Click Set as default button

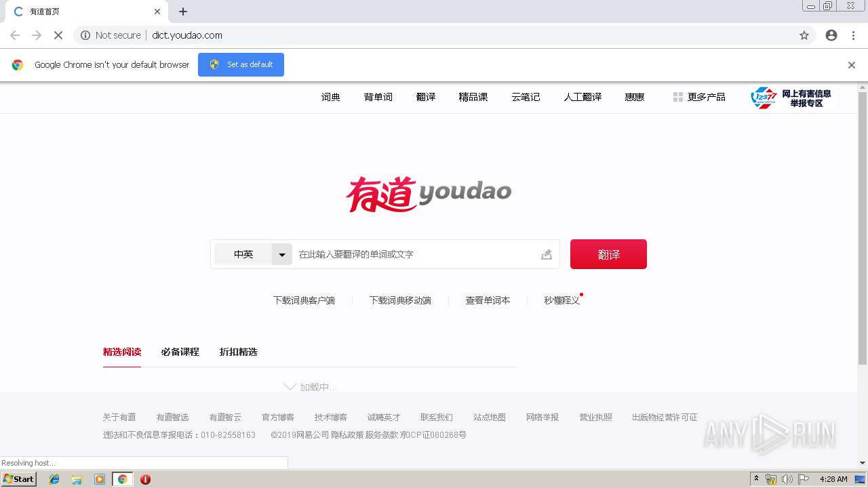tap(241, 64)
